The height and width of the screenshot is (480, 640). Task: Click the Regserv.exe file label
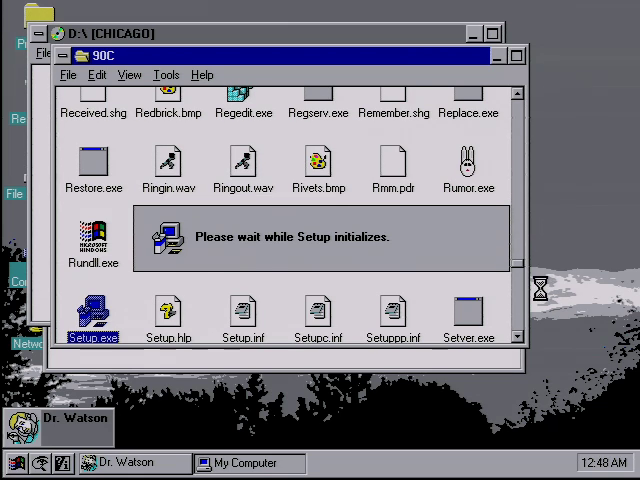click(318, 113)
